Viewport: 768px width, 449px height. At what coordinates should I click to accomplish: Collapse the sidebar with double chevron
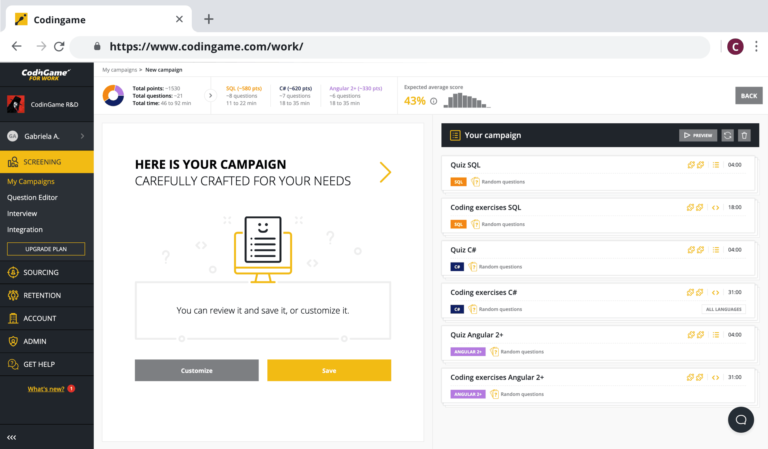coord(12,437)
